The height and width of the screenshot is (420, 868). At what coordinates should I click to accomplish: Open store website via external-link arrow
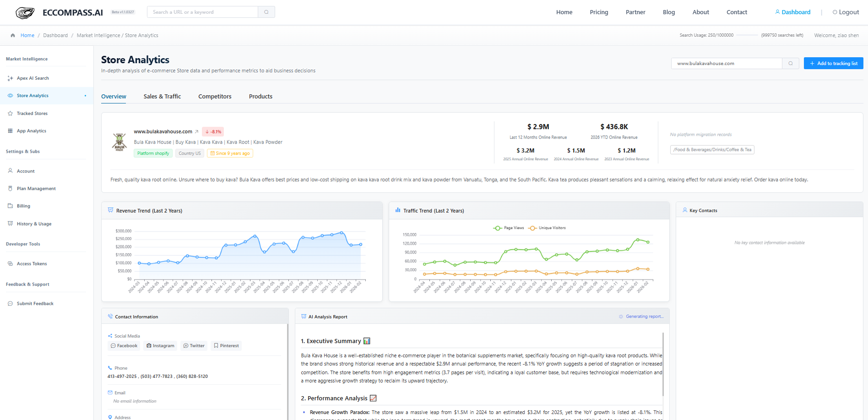tap(197, 132)
